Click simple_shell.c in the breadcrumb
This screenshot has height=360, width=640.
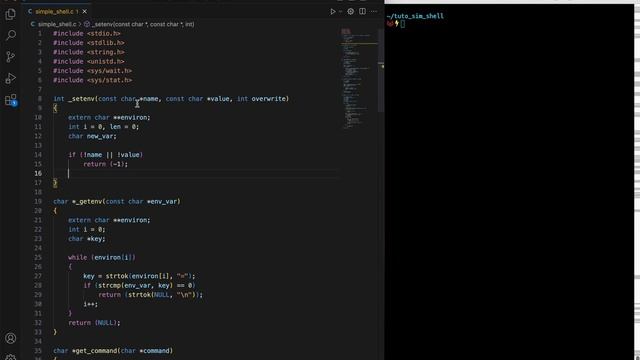click(x=57, y=24)
